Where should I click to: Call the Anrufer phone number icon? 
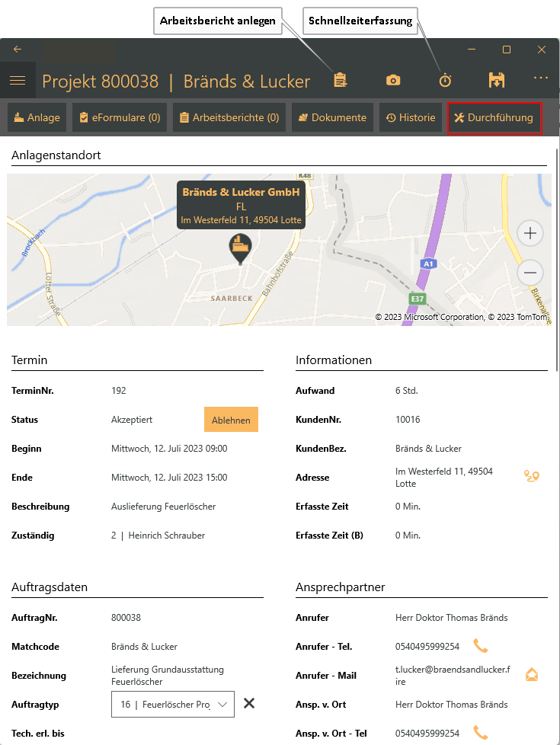481,646
